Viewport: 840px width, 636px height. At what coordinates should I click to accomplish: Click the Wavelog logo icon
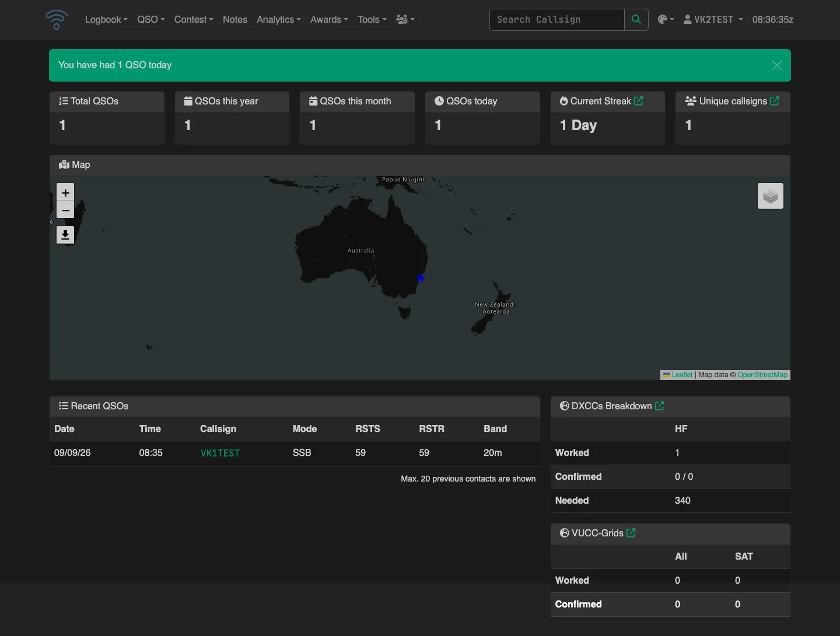[x=57, y=19]
